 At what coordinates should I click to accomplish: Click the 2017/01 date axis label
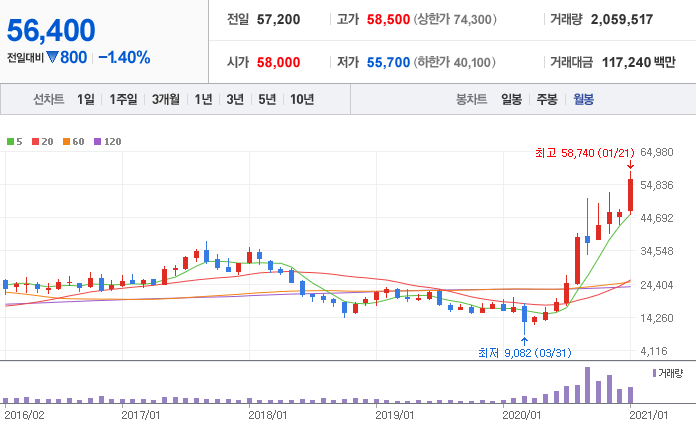pyautogui.click(x=141, y=415)
